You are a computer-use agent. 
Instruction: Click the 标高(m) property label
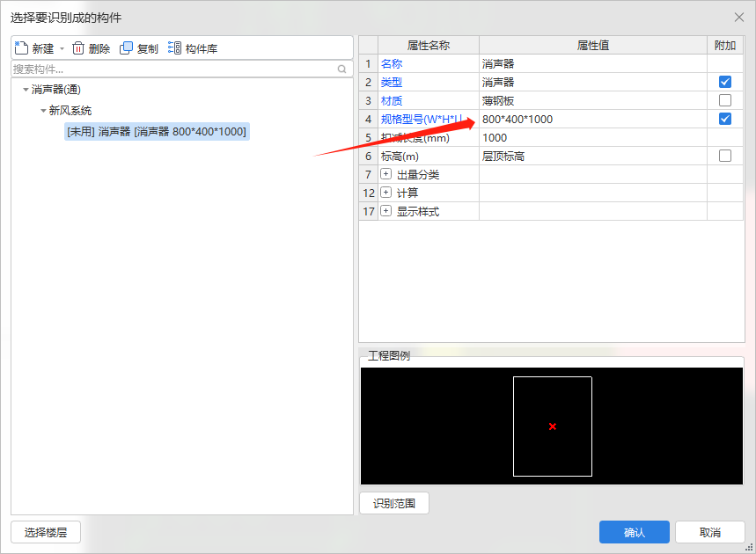point(400,156)
